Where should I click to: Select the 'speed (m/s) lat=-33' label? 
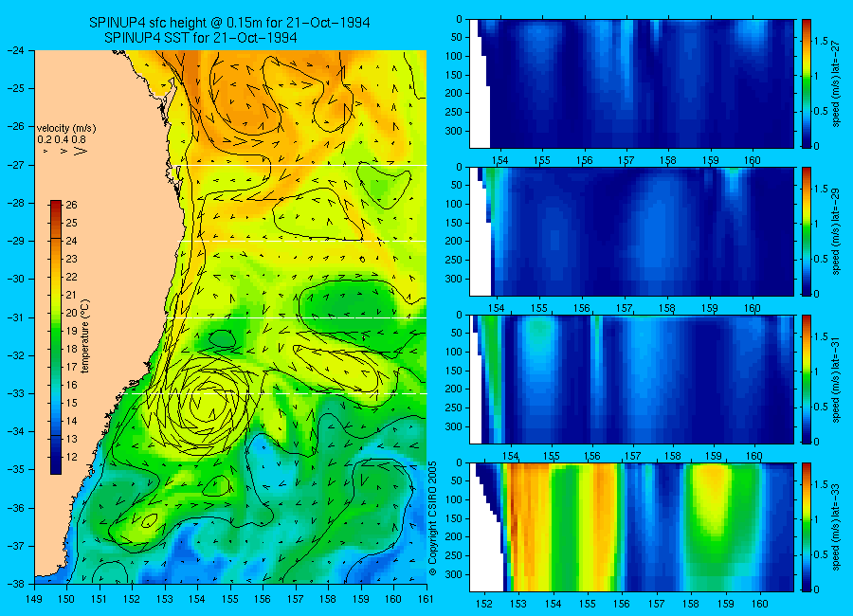click(x=836, y=527)
